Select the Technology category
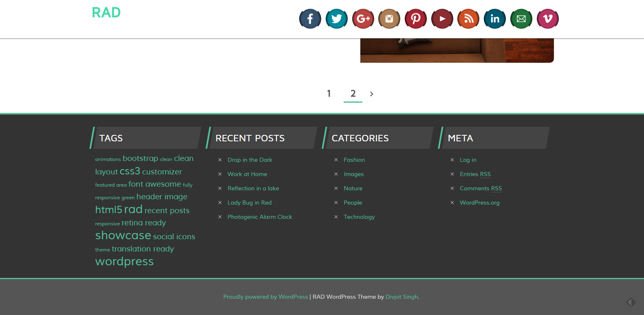Image resolution: width=644 pixels, height=315 pixels. (x=359, y=217)
